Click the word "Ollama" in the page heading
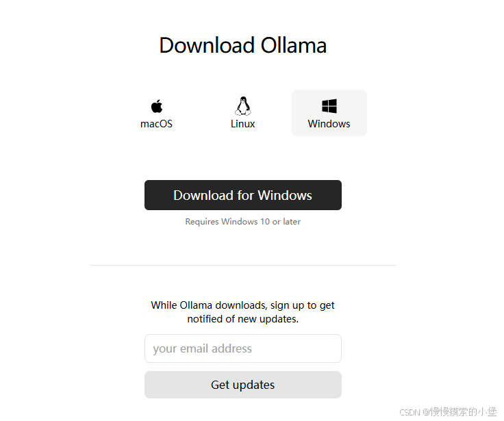504x421 pixels. pyautogui.click(x=294, y=45)
